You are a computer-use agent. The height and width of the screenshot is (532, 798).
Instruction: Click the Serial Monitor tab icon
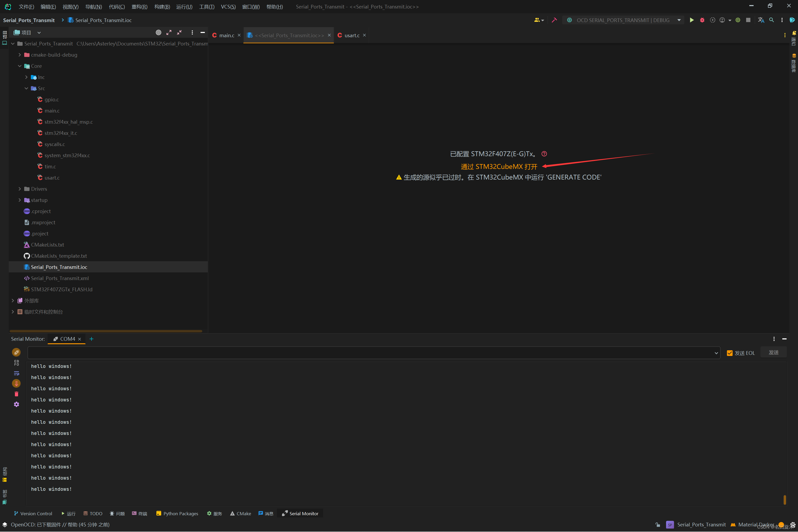point(284,513)
